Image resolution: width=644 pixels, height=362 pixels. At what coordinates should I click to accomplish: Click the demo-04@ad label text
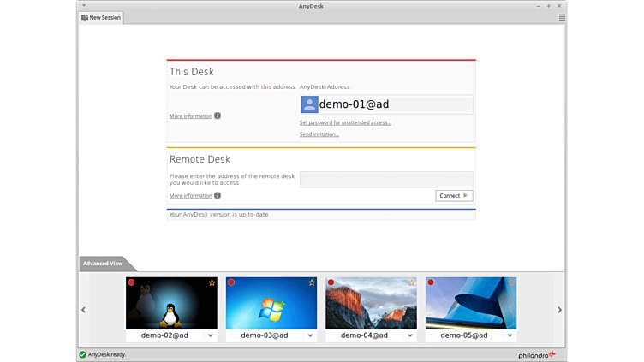(364, 335)
